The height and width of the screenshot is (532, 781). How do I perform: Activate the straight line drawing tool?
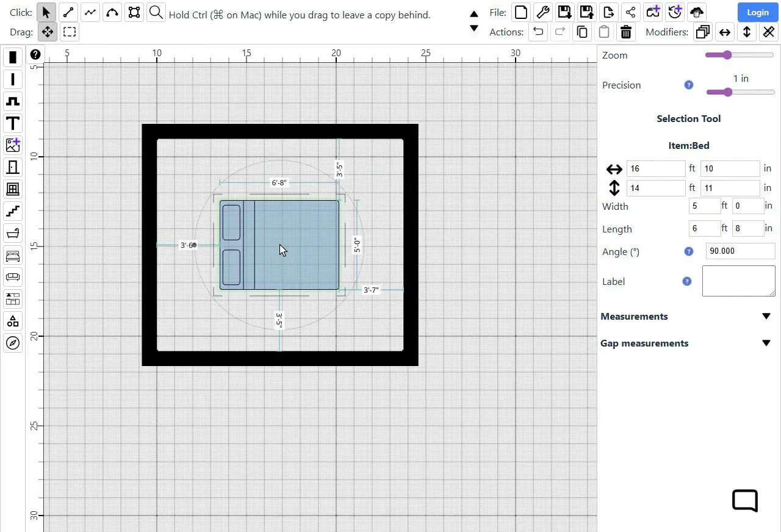(68, 12)
